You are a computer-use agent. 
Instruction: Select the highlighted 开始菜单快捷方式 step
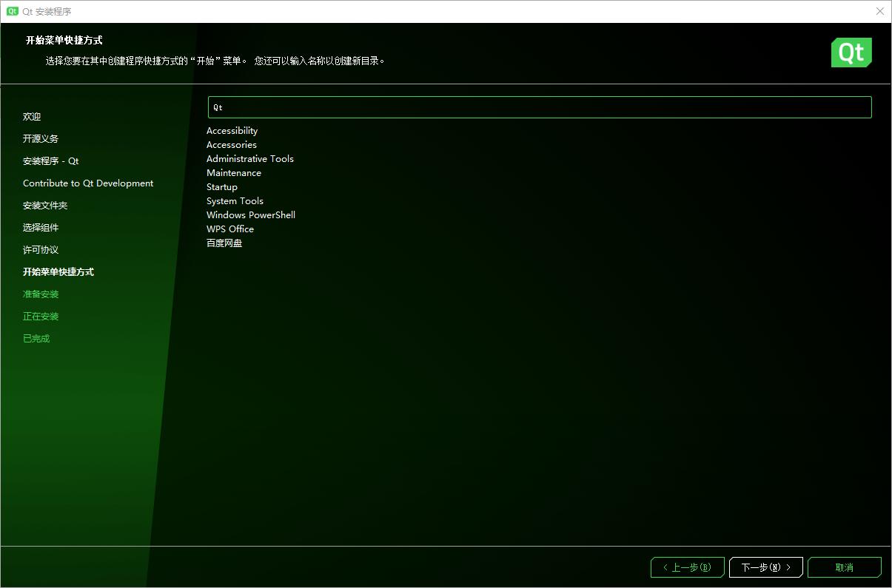58,271
